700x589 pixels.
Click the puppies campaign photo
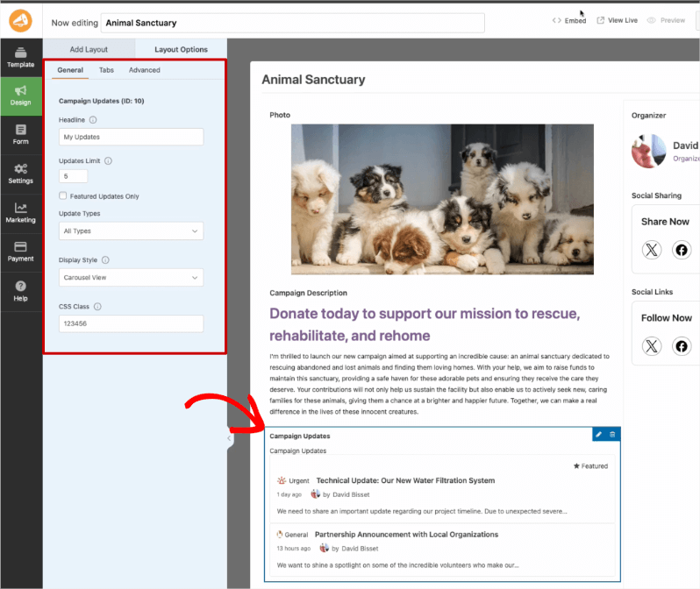[442, 200]
